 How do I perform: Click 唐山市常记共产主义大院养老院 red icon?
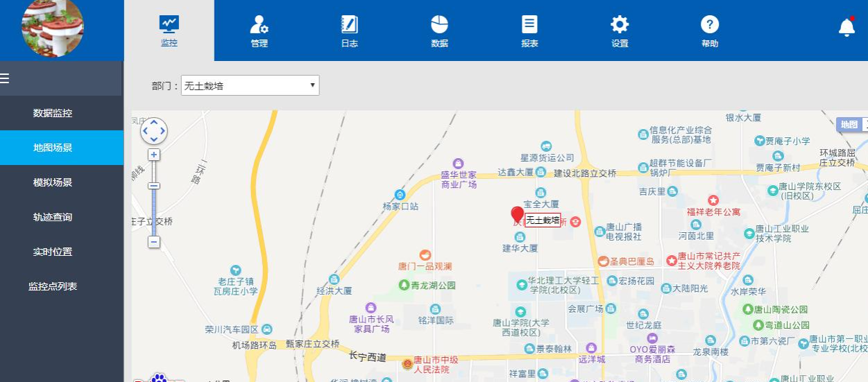672,261
